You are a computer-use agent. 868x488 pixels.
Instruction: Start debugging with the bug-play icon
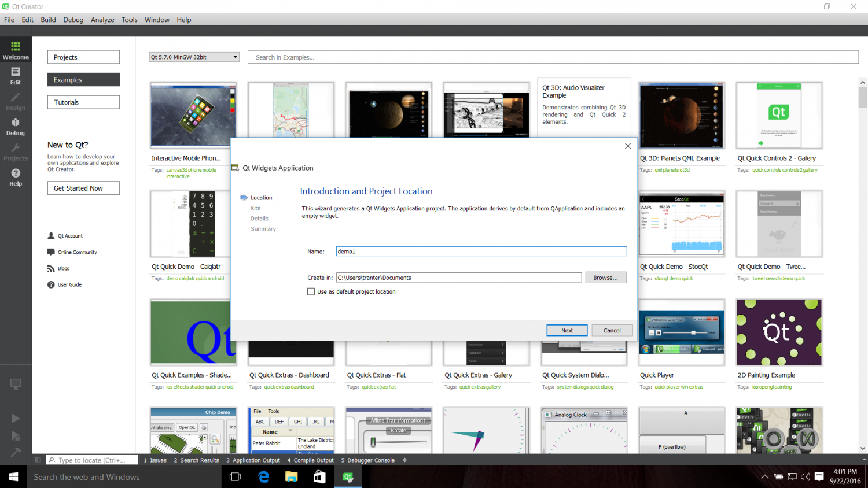point(16,435)
